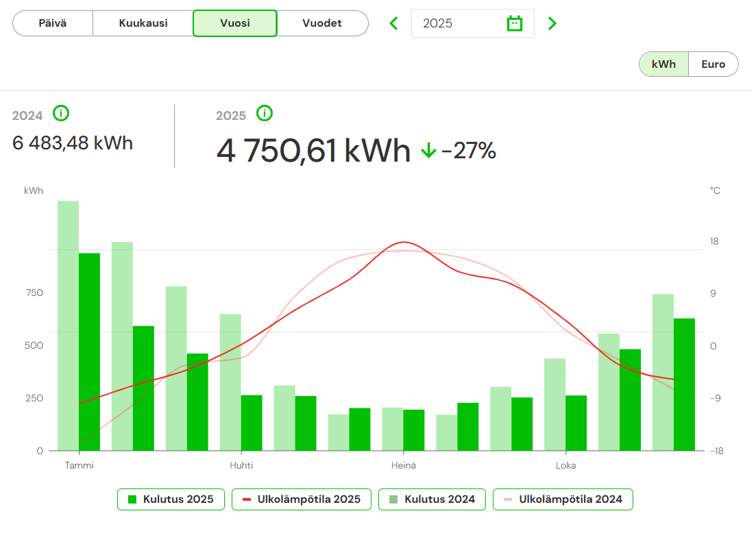Viewport: 756px width, 546px height.
Task: Hide Ulkolämpötila 2024 line via legend
Action: click(x=563, y=499)
